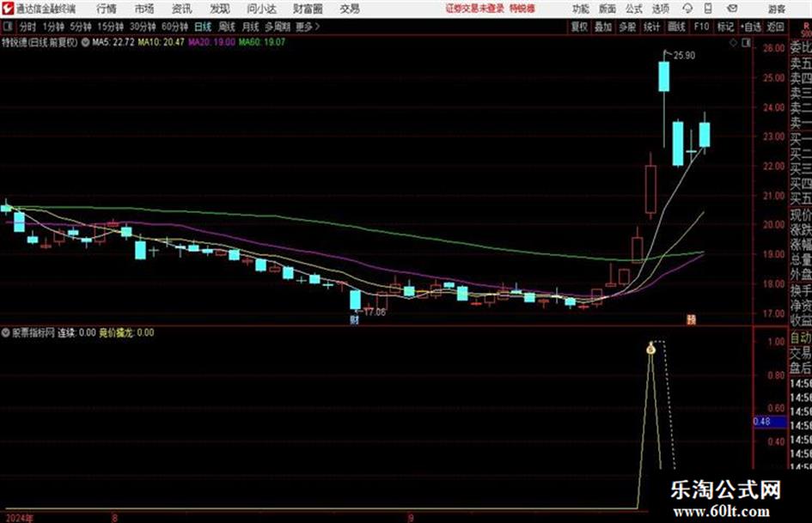Click the 财 marker below the candles
Screen dimensions: 812x523
[x=354, y=320]
